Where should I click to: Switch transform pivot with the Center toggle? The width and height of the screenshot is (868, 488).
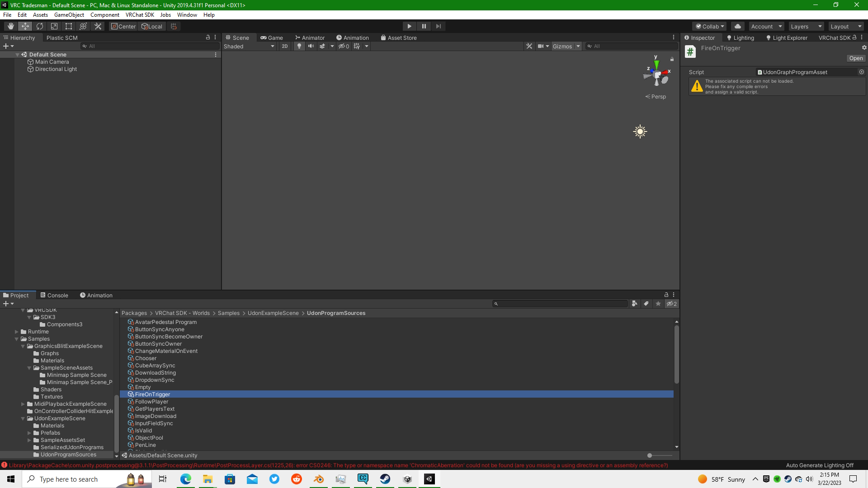[123, 26]
